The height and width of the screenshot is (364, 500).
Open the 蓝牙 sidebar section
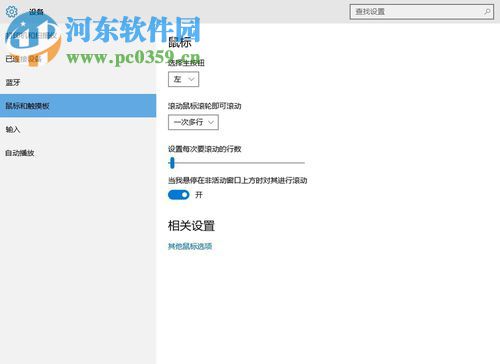tap(78, 82)
